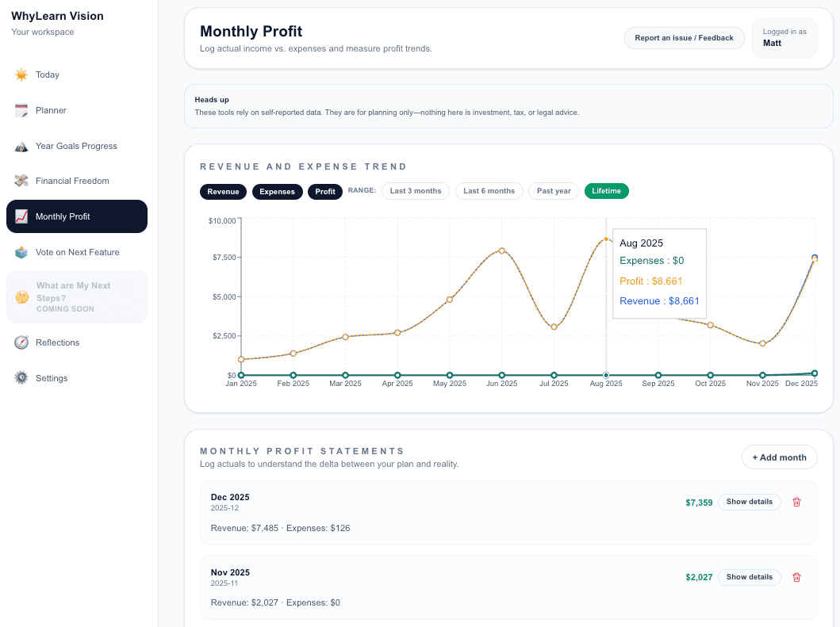This screenshot has width=840, height=627.
Task: Expand details for Dec 2025 statement
Action: point(749,502)
